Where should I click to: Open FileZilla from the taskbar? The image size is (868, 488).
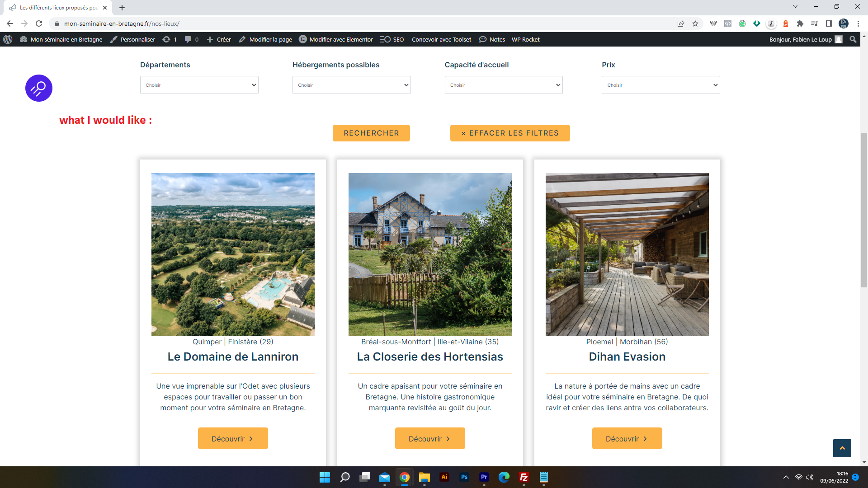pyautogui.click(x=524, y=477)
